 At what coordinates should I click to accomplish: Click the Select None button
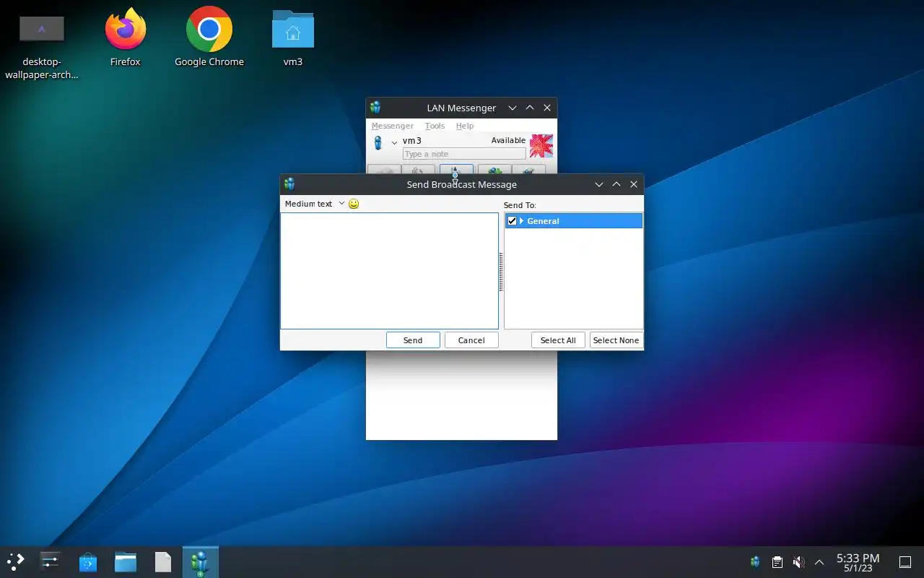[x=616, y=340]
